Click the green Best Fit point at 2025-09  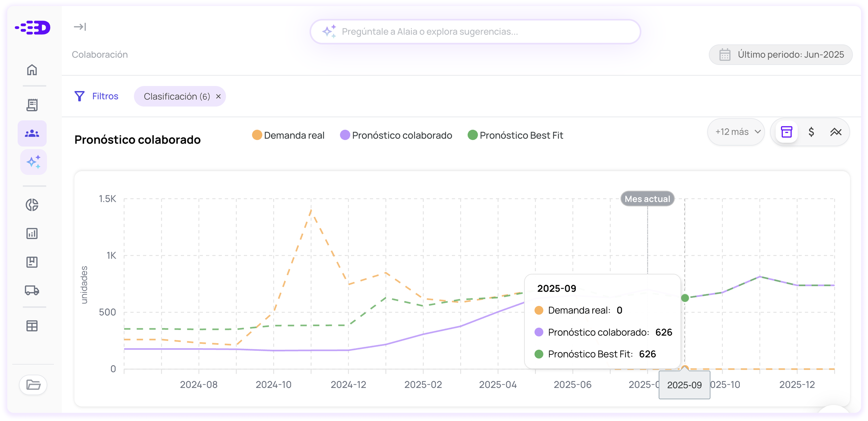click(x=685, y=298)
